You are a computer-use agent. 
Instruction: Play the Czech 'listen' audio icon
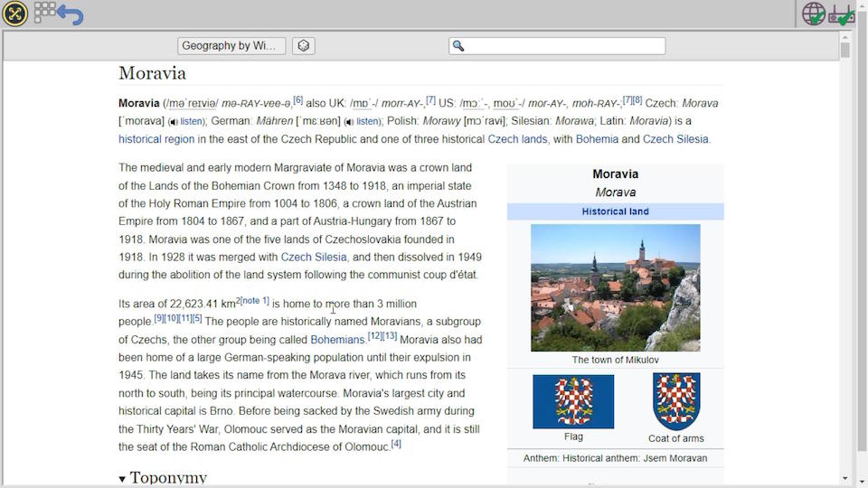[x=174, y=122]
